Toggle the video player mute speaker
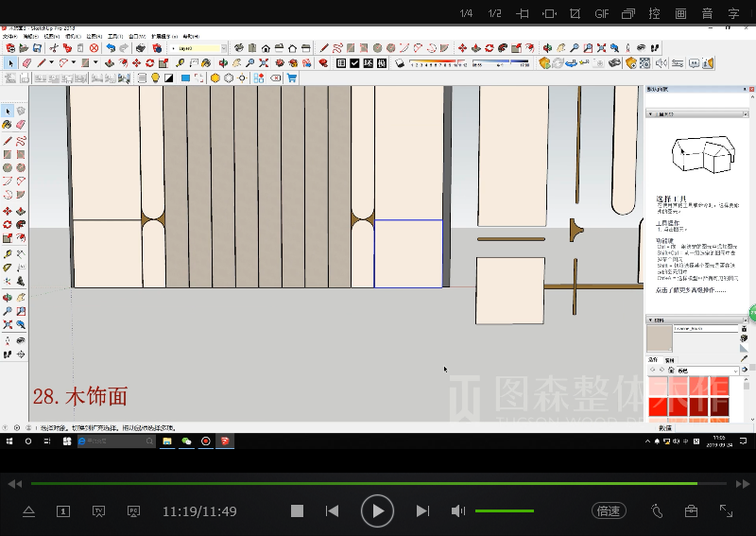The image size is (756, 536). [458, 511]
